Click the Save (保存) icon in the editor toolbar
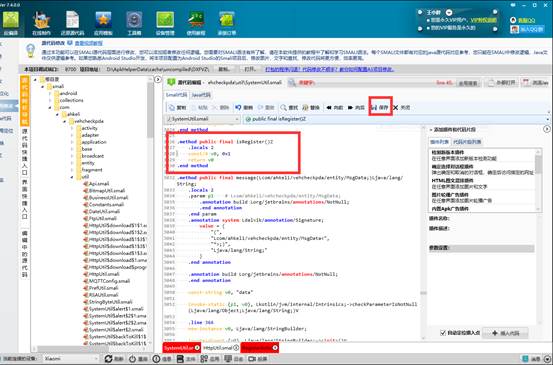 [x=374, y=107]
